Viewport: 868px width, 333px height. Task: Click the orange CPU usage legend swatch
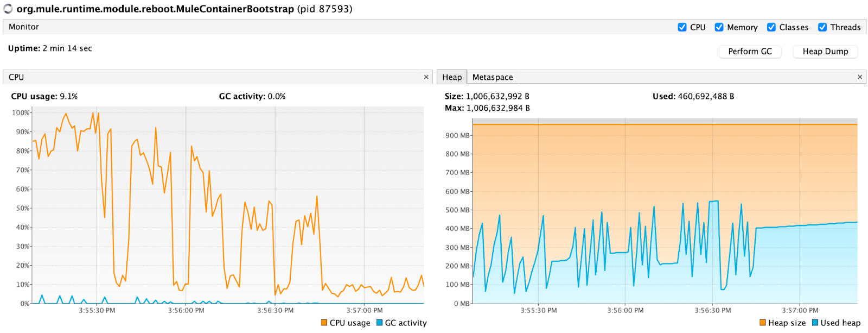(x=324, y=323)
